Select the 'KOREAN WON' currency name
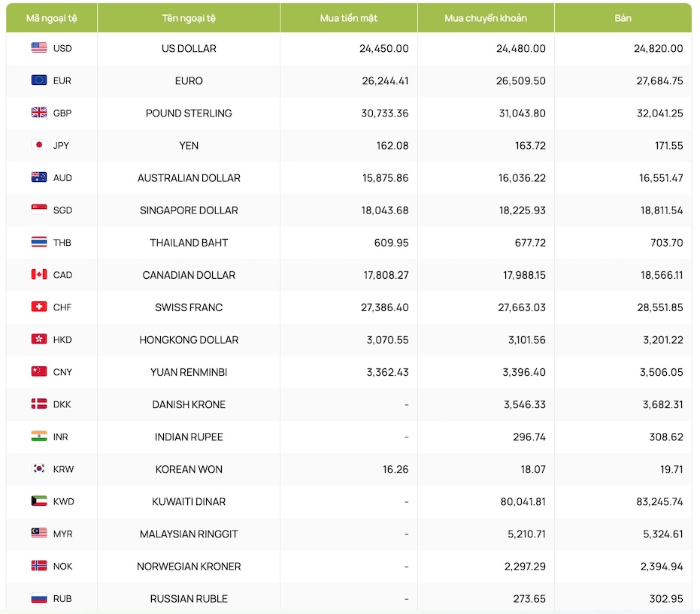The image size is (700, 614). click(x=189, y=469)
